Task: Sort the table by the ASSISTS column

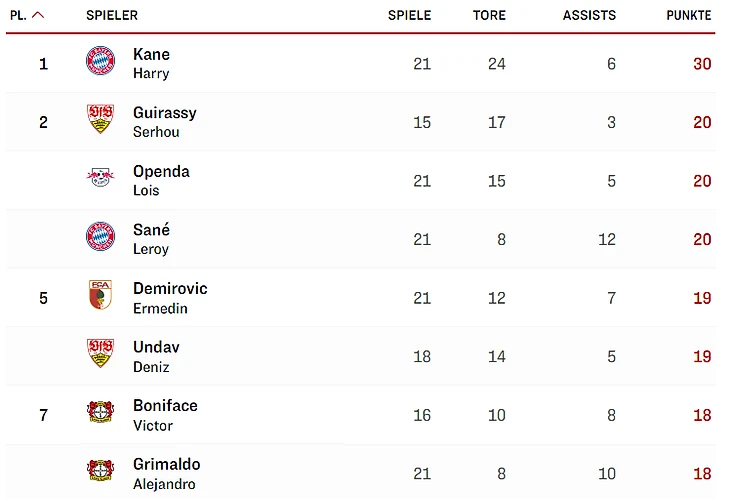Action: click(589, 15)
